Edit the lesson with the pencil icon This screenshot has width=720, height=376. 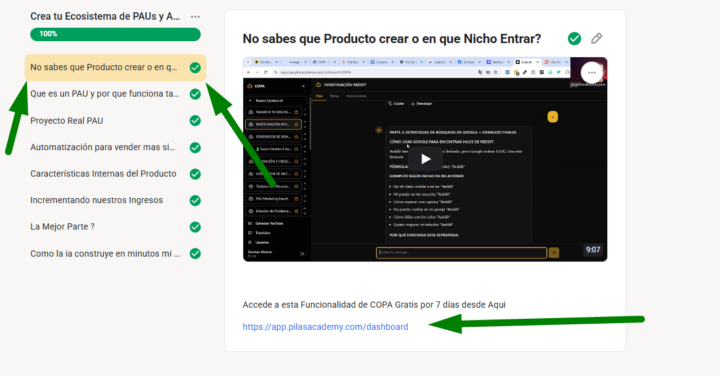coord(596,39)
